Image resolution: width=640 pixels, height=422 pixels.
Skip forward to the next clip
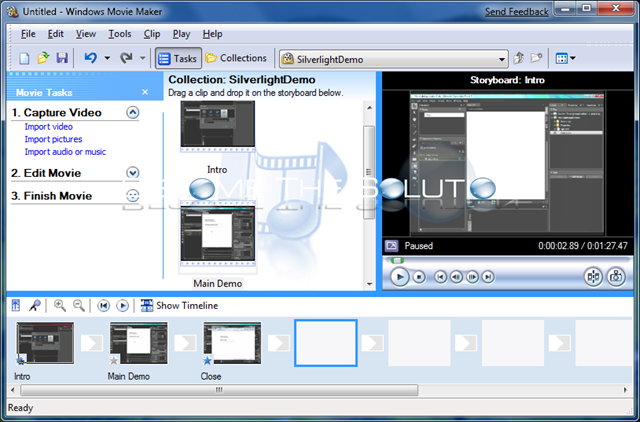(x=488, y=277)
